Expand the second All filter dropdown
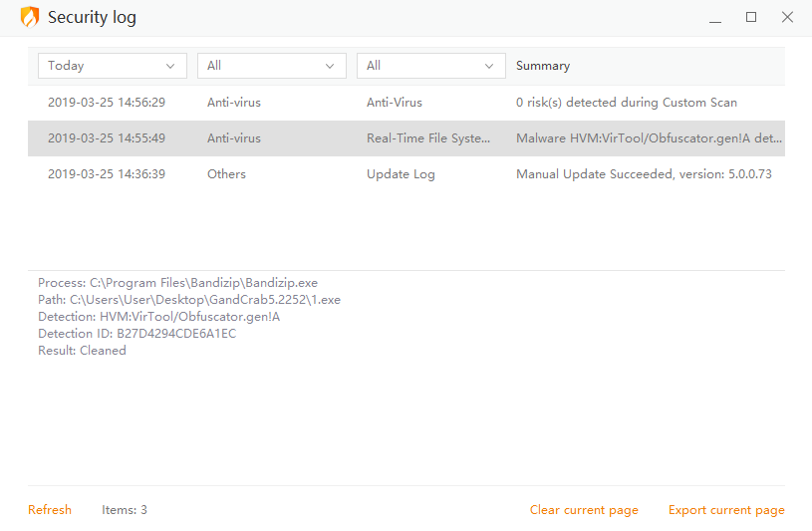Viewport: 812px width, 531px height. [x=272, y=66]
